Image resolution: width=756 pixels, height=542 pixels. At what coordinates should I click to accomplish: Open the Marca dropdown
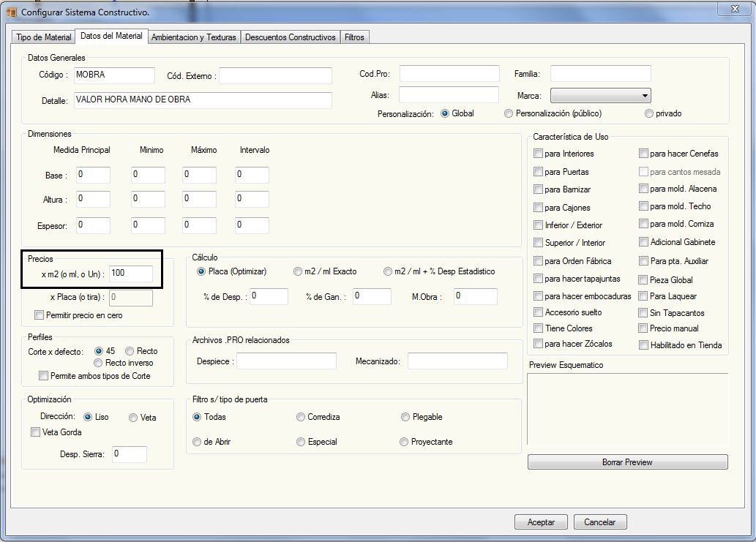(601, 95)
